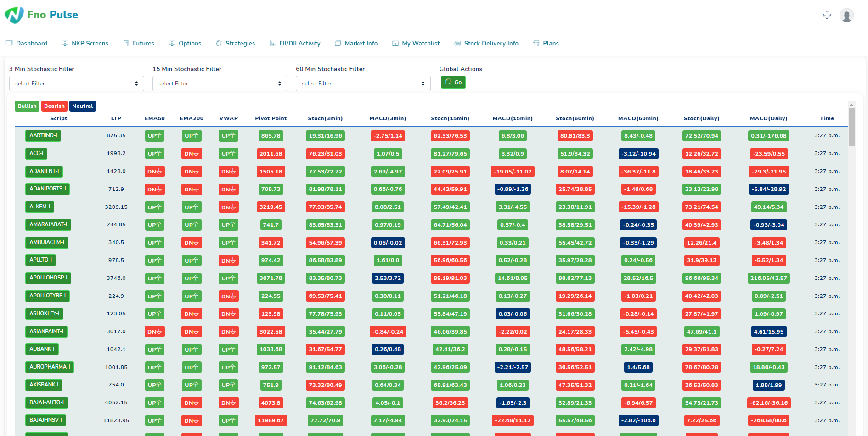The height and width of the screenshot is (436, 868).
Task: Click the fullscreen move arrows icon
Action: click(827, 15)
